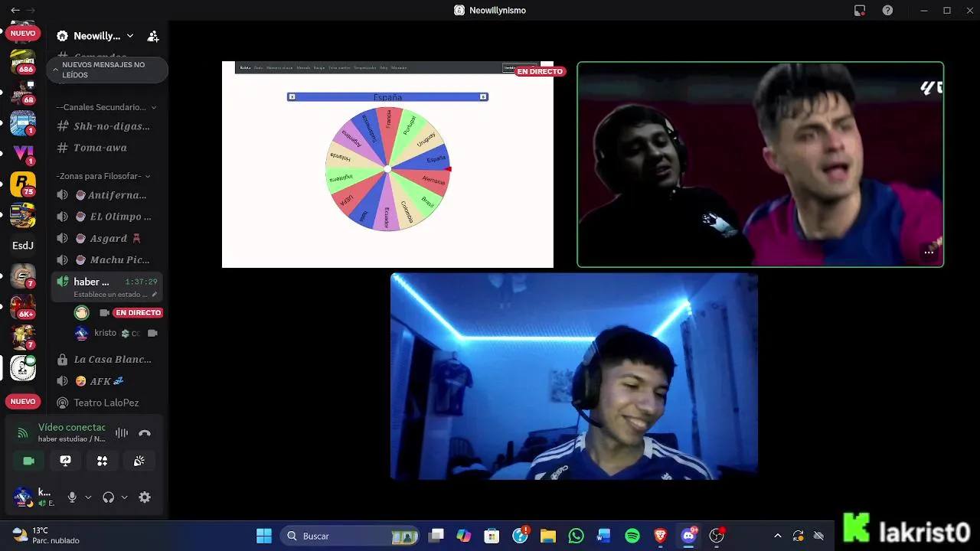Expand the Neowilly server name dropdown
This screenshot has width=980, height=551.
pyautogui.click(x=96, y=36)
